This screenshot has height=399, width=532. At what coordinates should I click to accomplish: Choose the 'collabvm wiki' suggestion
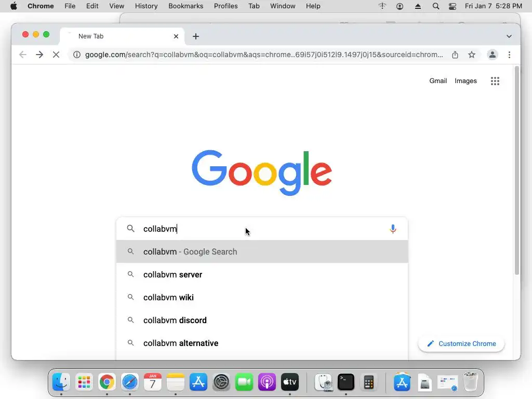point(262,297)
